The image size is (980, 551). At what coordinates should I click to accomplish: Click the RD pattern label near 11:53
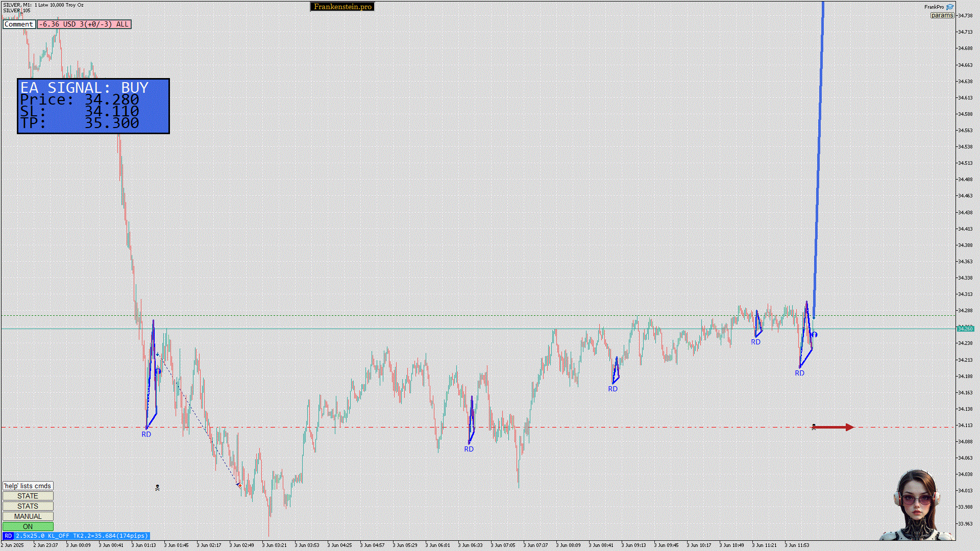[799, 373]
